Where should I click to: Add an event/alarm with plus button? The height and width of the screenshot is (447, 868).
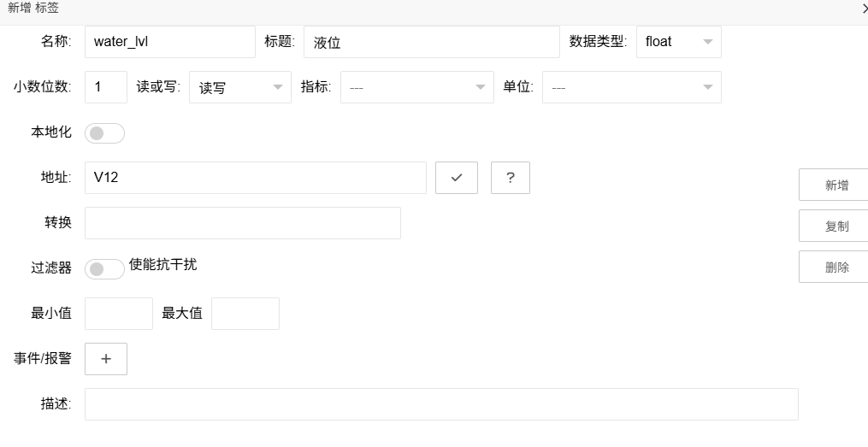[x=106, y=358]
